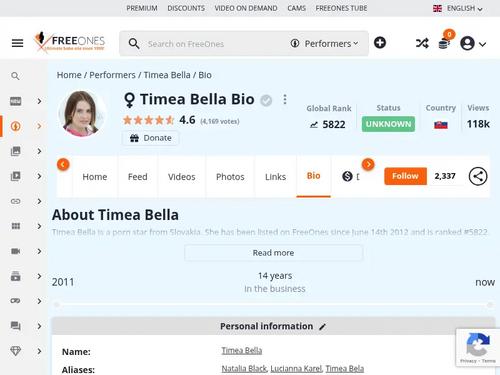Open the hamburger menu icon
The height and width of the screenshot is (375, 500).
coord(17,43)
